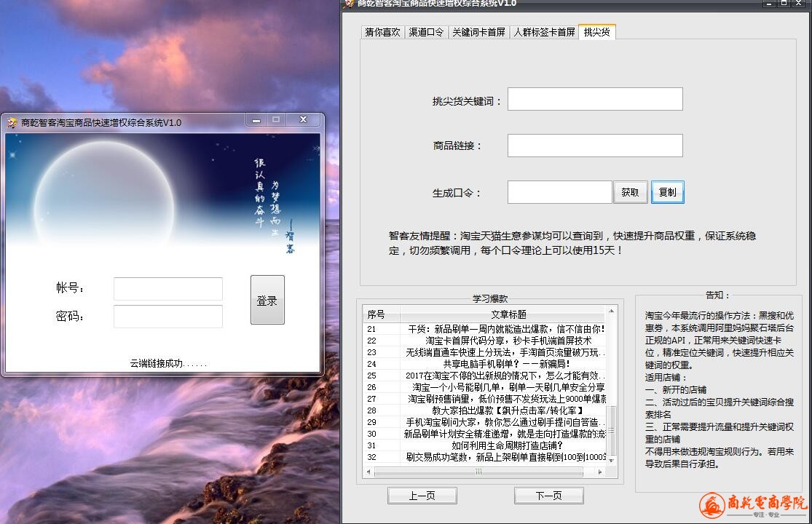Select row 26 淘宝一个小号能刷几单
This screenshot has height=524, width=812.
[485, 387]
